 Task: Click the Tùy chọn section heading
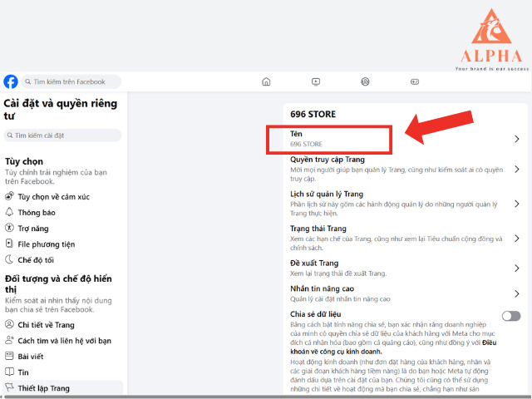point(24,161)
